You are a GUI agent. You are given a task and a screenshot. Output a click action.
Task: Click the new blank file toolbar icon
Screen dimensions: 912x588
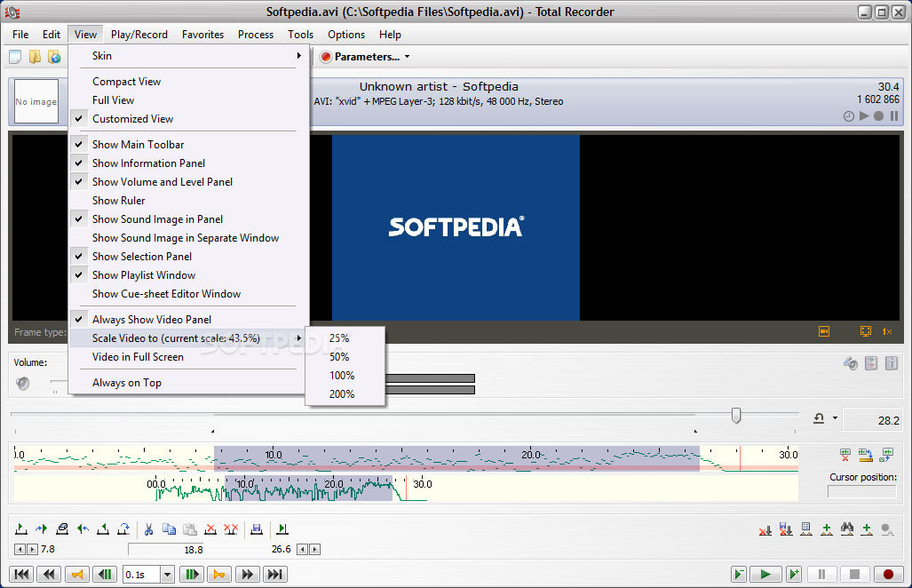(x=15, y=57)
